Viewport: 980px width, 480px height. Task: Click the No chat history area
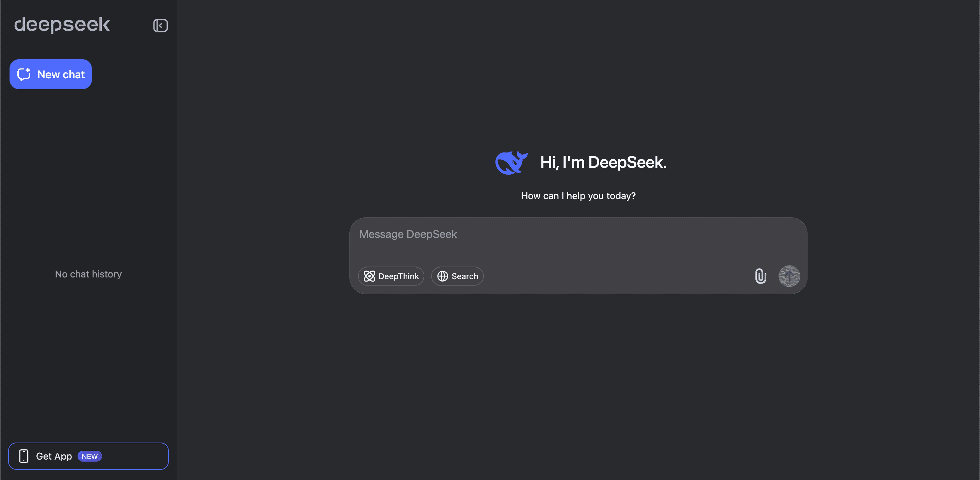pos(88,274)
